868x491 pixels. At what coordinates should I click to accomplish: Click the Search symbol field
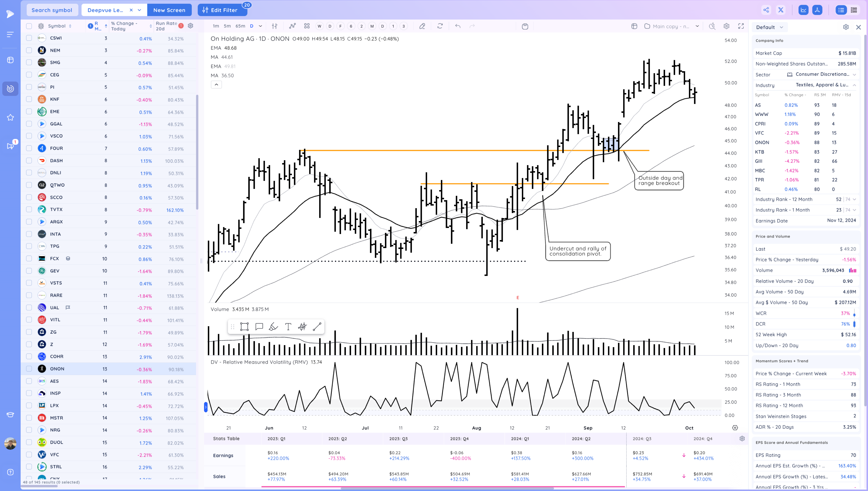[52, 10]
